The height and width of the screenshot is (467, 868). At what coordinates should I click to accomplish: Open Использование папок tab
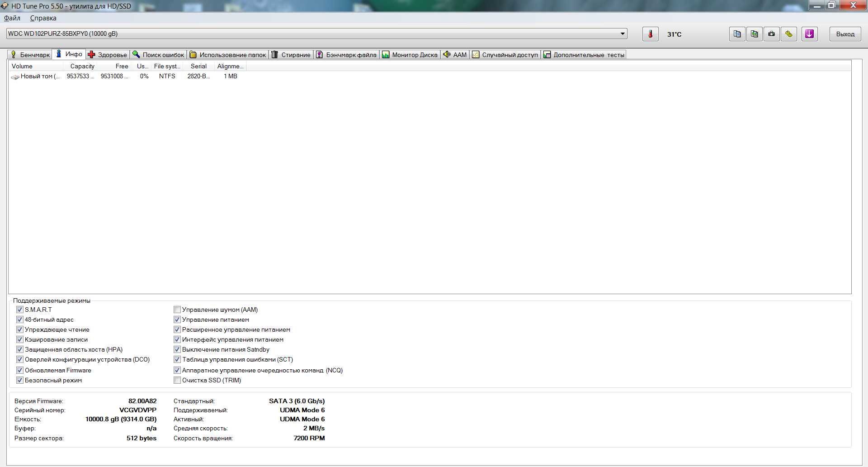[x=228, y=55]
